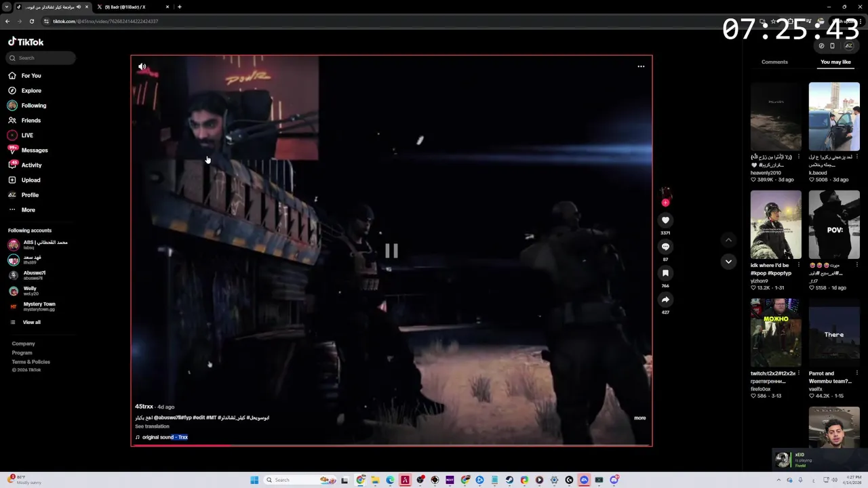The width and height of the screenshot is (868, 488).
Task: Go to the previous video with up chevron
Action: 728,240
